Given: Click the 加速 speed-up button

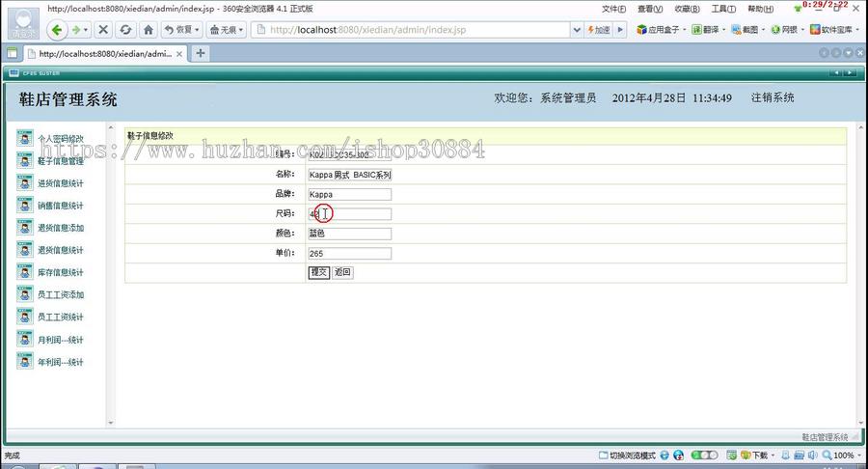Looking at the screenshot, I should [598, 30].
